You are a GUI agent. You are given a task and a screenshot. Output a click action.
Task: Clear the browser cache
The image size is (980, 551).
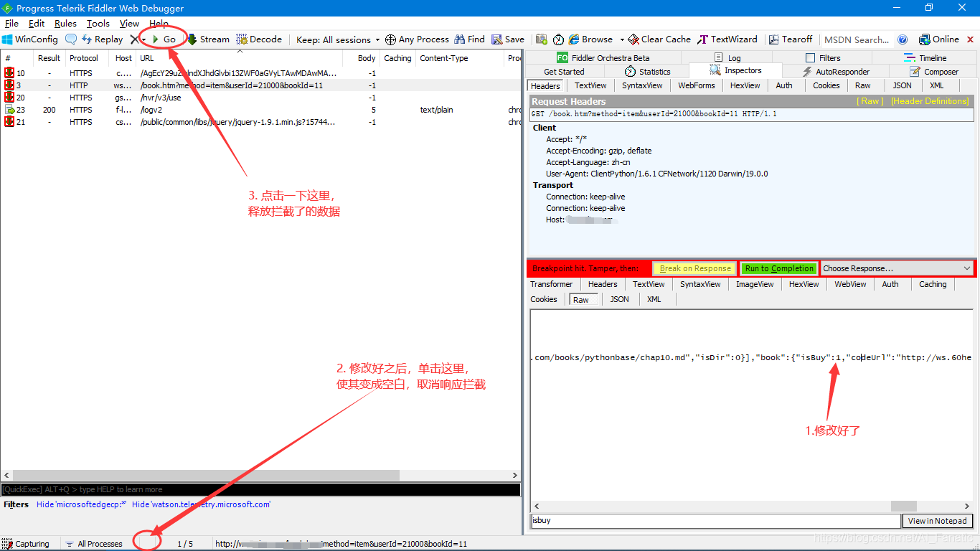tap(659, 39)
